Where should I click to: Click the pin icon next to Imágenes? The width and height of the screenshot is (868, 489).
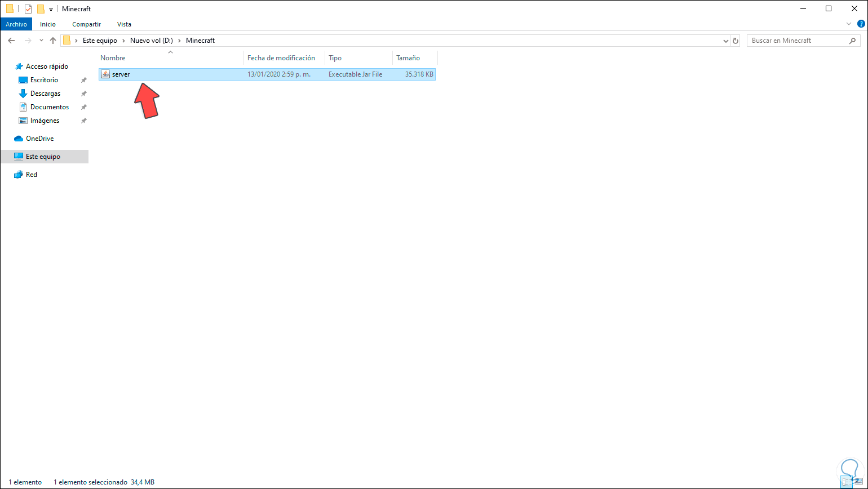click(83, 121)
